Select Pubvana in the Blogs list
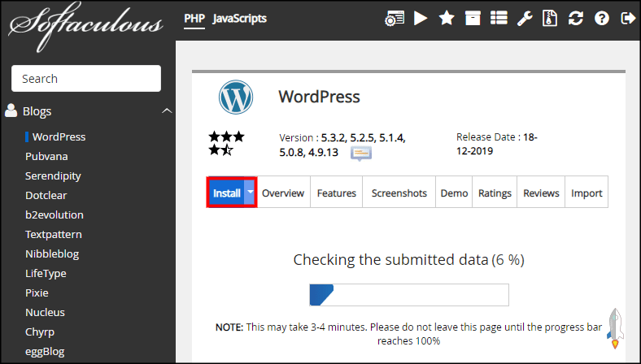The image size is (641, 364). pyautogui.click(x=46, y=157)
